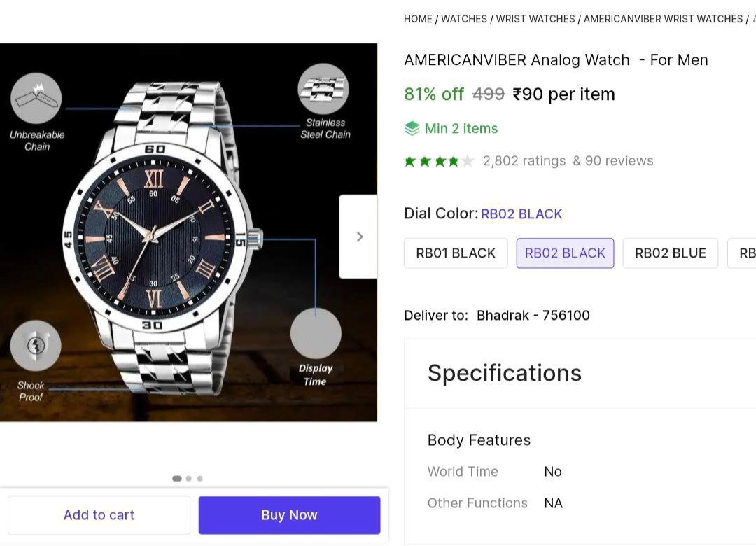Image resolution: width=756 pixels, height=546 pixels.
Task: Click the Shock Proof feature icon
Action: click(36, 345)
